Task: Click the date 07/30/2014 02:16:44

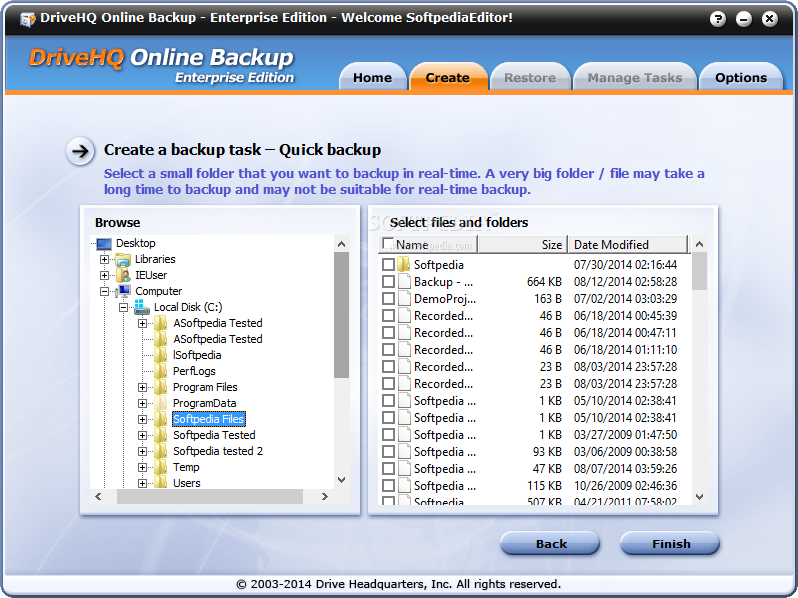Action: point(625,265)
